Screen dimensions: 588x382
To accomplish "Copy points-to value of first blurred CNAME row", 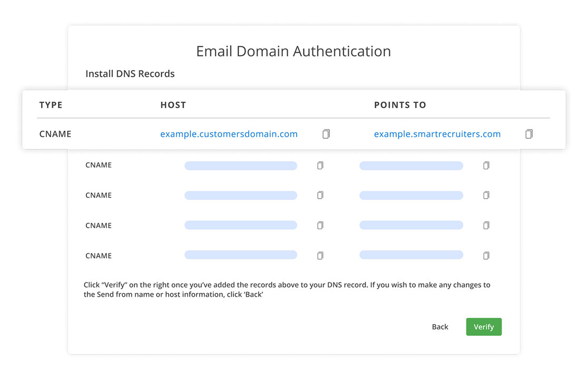I will point(486,165).
